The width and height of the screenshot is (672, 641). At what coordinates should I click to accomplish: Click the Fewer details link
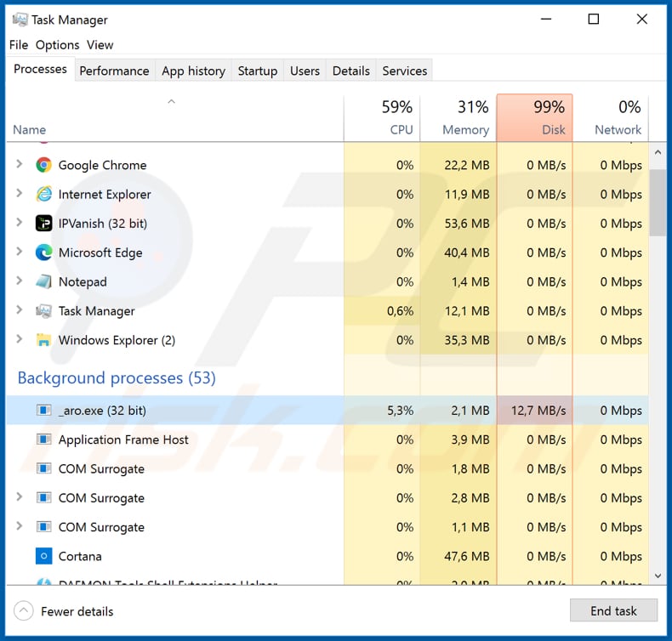click(x=77, y=611)
